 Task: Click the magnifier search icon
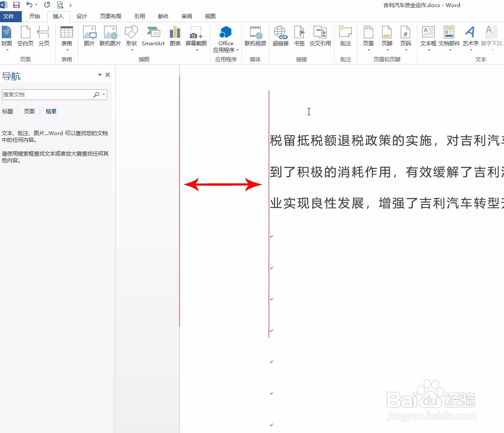pos(96,94)
